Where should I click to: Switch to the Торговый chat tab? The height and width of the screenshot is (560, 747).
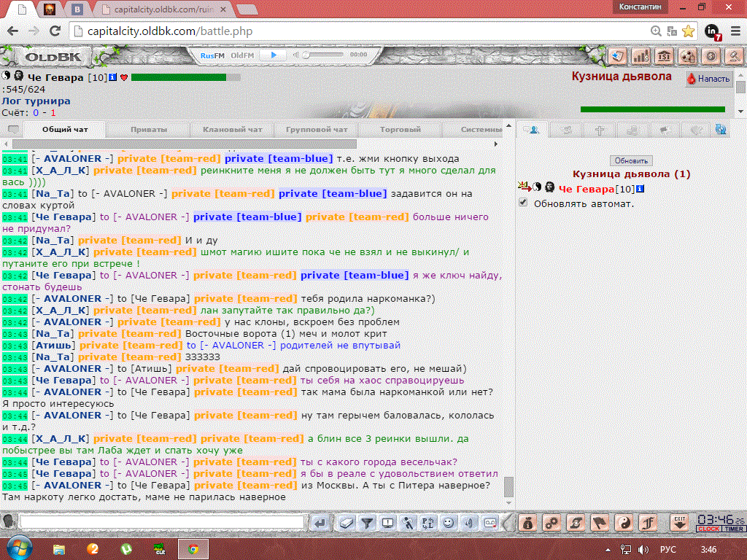(400, 129)
